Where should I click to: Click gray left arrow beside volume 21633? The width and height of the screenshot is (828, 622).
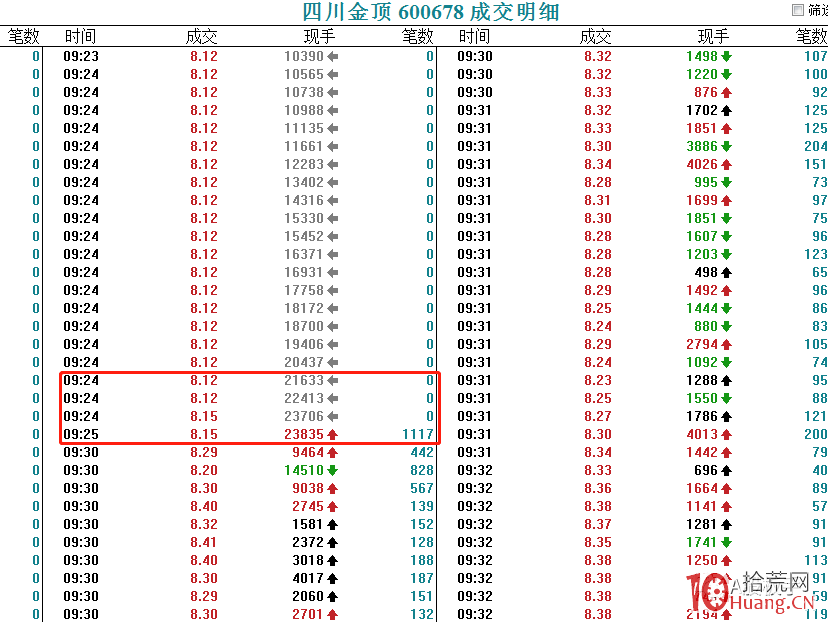click(333, 380)
